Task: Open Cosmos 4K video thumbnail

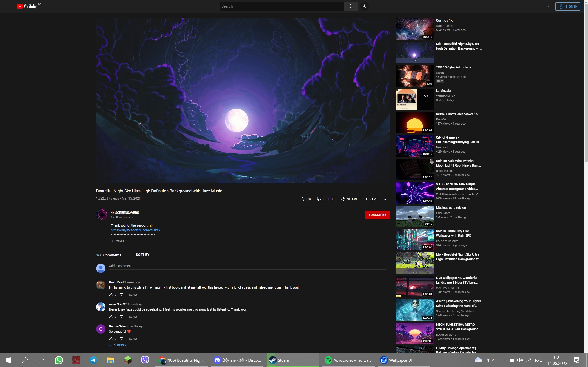Action: coord(415,29)
